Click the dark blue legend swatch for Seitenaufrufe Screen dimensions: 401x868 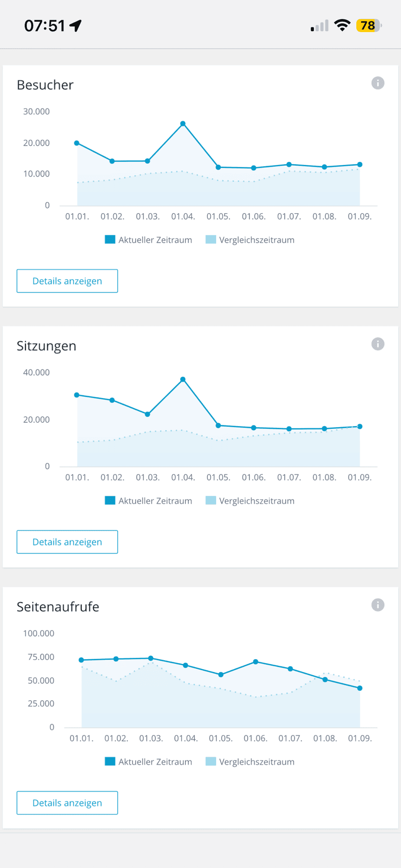coord(109,761)
